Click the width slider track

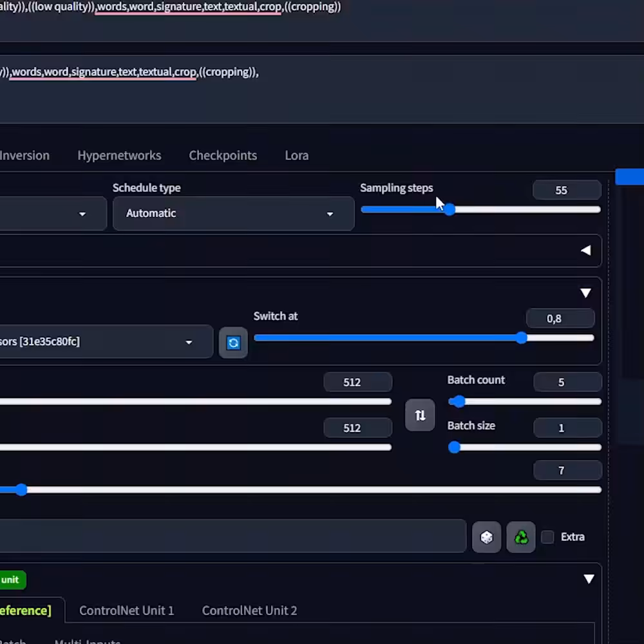pos(196,401)
